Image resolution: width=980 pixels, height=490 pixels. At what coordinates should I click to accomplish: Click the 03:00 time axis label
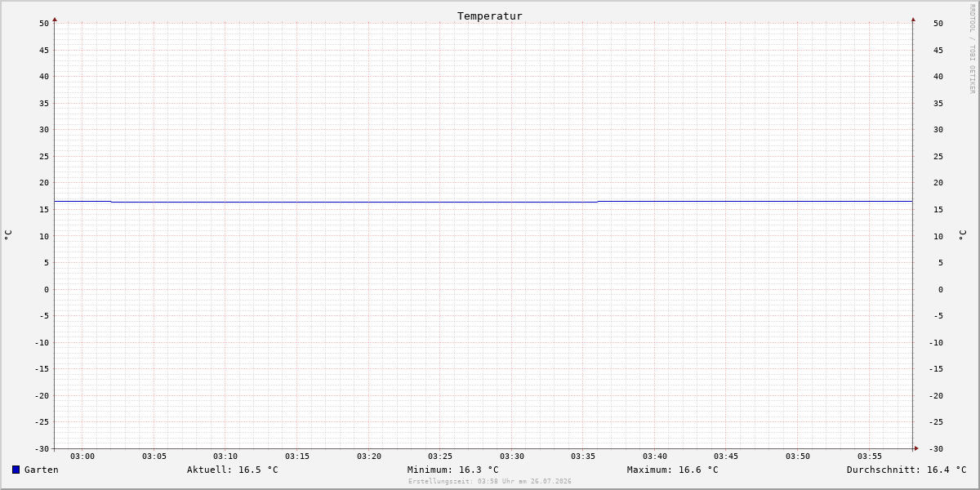(82, 456)
